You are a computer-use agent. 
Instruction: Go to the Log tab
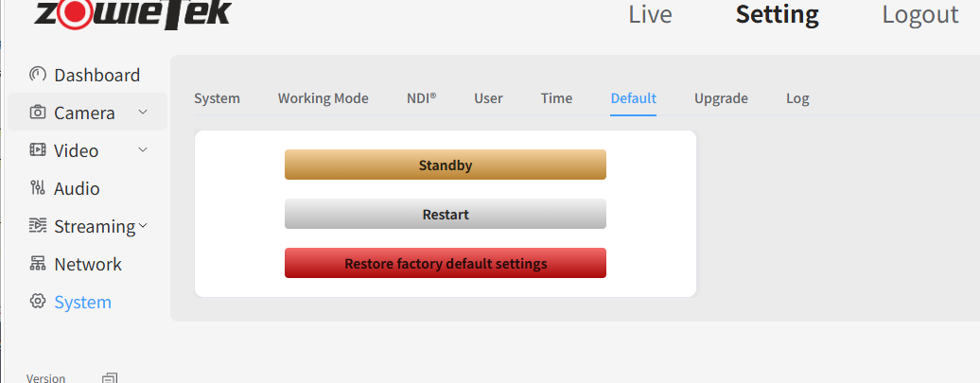pos(797,98)
